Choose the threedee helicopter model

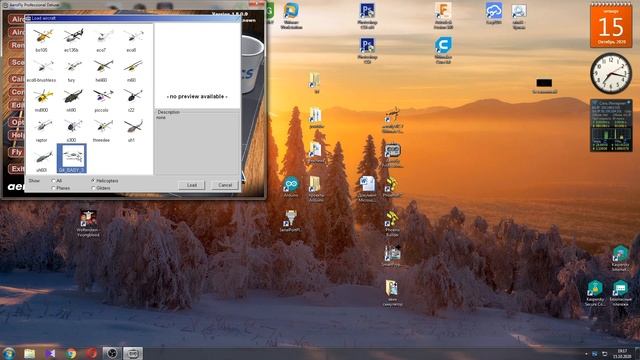[x=102, y=130]
